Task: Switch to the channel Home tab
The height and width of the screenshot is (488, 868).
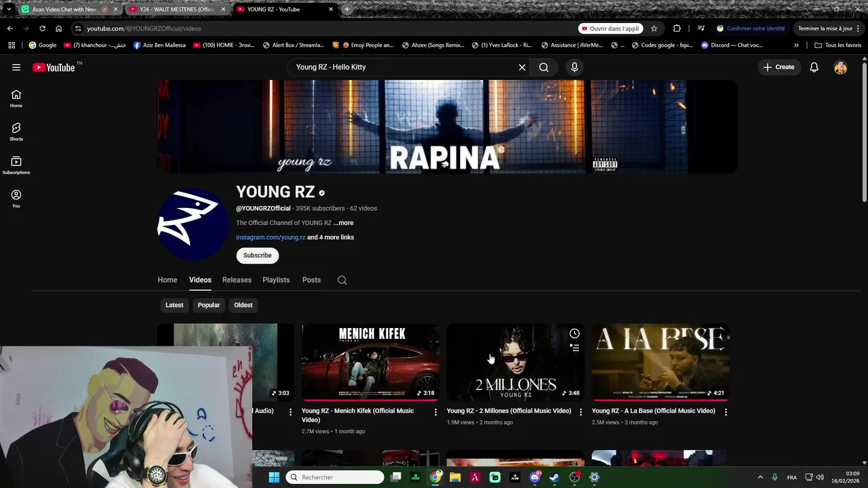Action: pyautogui.click(x=167, y=280)
